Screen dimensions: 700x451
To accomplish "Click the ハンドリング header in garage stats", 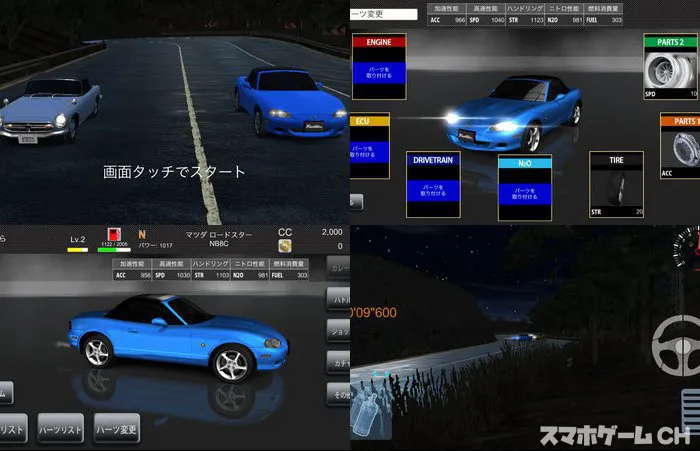I will (x=211, y=264).
